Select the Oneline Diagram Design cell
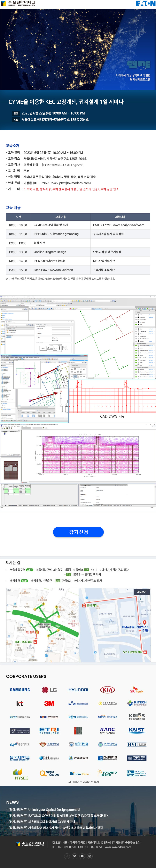This screenshot has width=156, height=868. [60, 252]
